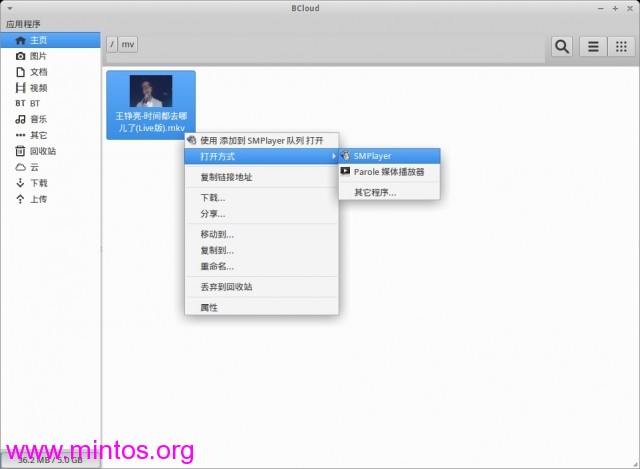Click 分享... in context menu
The height and width of the screenshot is (469, 640).
pyautogui.click(x=262, y=214)
